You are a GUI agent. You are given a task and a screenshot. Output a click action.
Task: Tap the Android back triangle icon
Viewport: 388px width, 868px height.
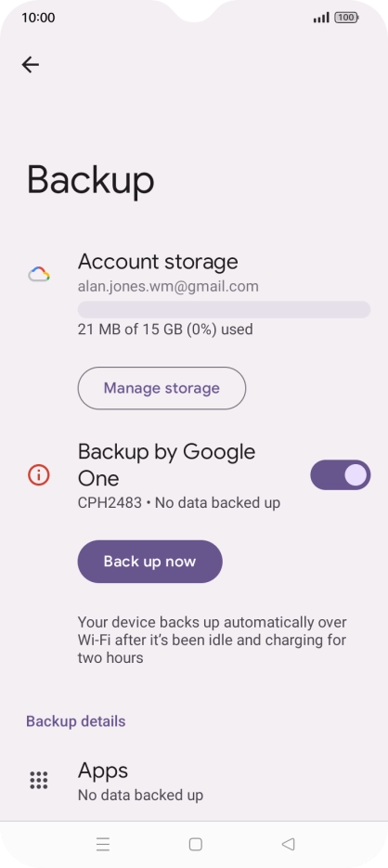click(288, 844)
